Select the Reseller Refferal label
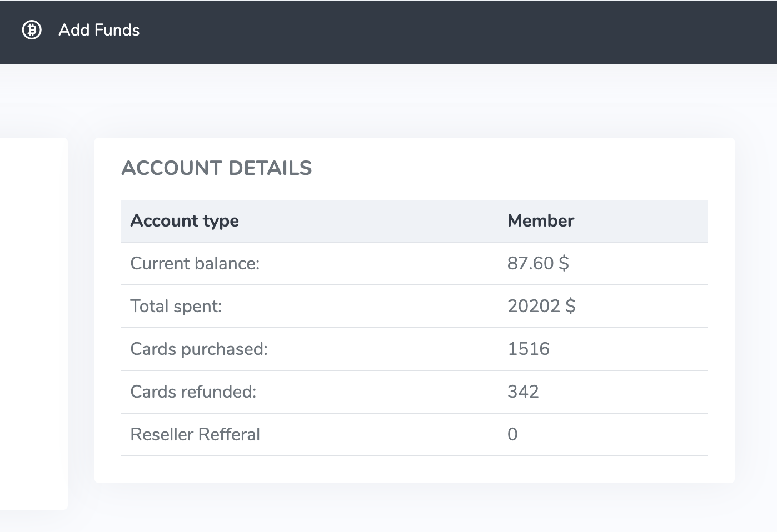This screenshot has width=777, height=532. 195,435
